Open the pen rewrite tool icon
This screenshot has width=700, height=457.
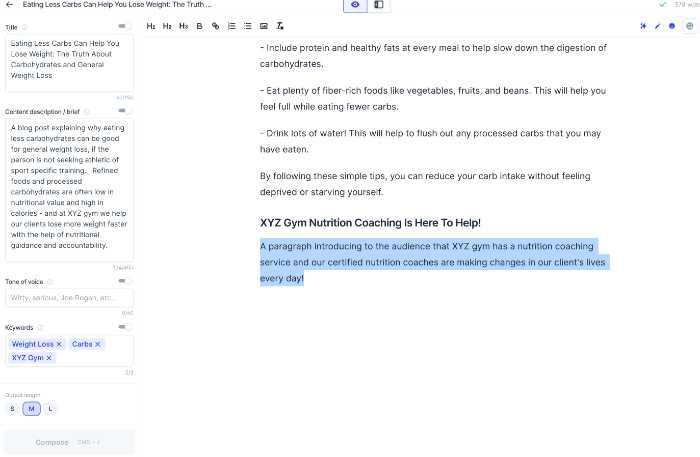[657, 25]
